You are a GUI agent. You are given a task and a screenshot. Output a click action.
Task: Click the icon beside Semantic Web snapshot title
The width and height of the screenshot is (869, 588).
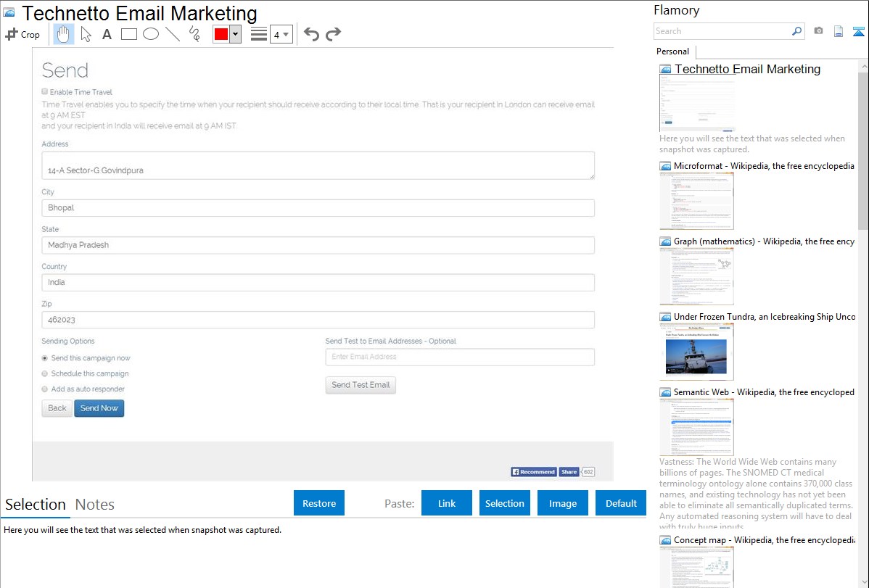[x=665, y=392]
